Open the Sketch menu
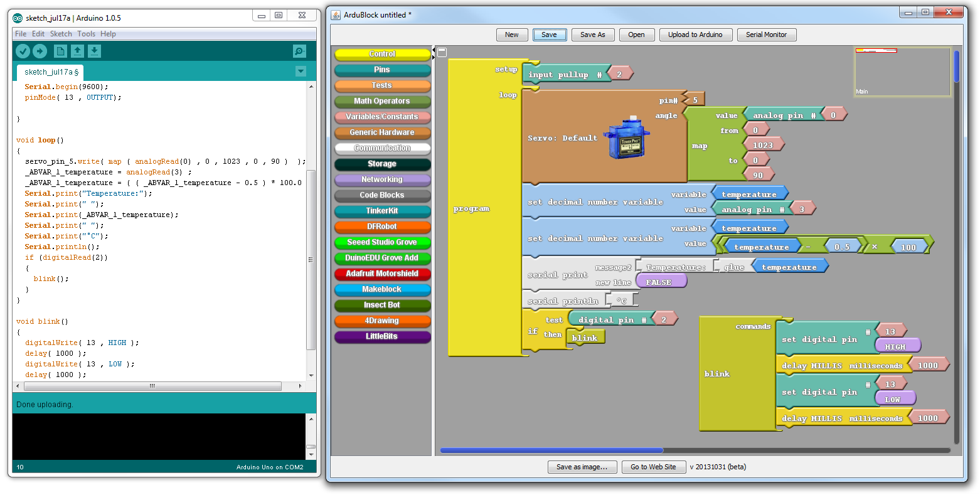This screenshot has width=980, height=495. [61, 34]
